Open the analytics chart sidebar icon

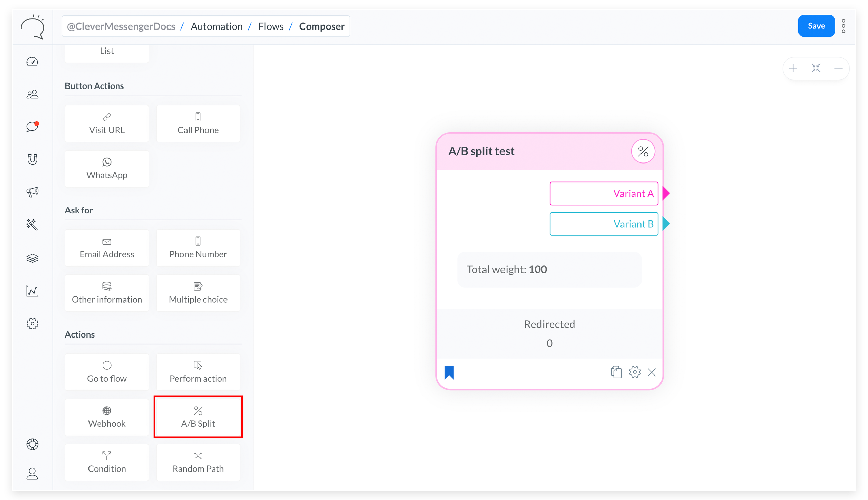click(x=32, y=291)
